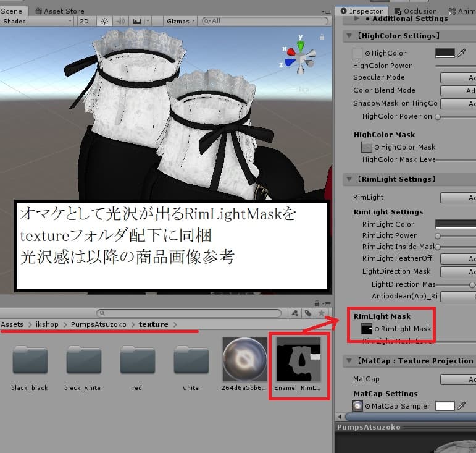Viewport: 476px width, 453px height.
Task: Expand the Additional Settings foldout
Action: pos(356,19)
